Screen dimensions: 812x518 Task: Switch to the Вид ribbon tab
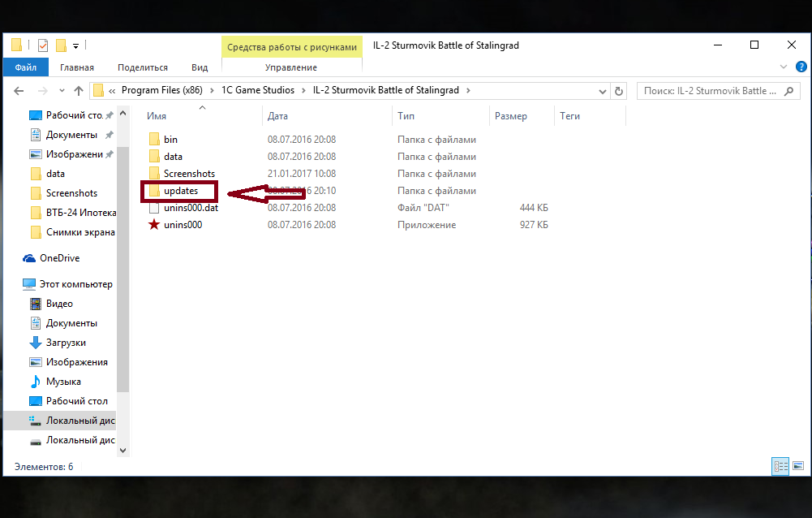(200, 67)
